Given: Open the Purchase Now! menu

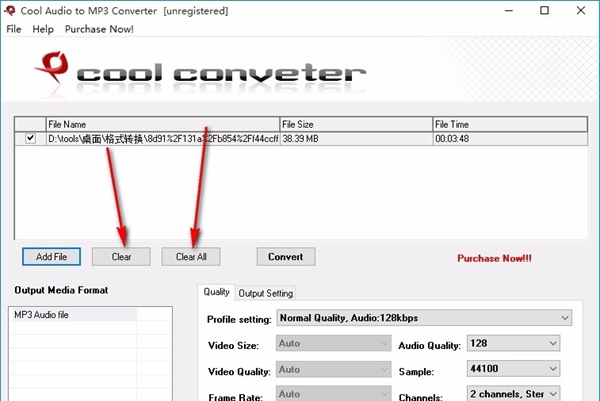Looking at the screenshot, I should pyautogui.click(x=99, y=29).
